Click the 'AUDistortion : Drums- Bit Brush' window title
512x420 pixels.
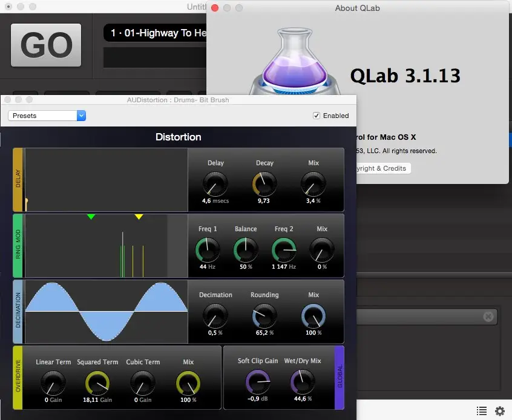[x=178, y=100]
